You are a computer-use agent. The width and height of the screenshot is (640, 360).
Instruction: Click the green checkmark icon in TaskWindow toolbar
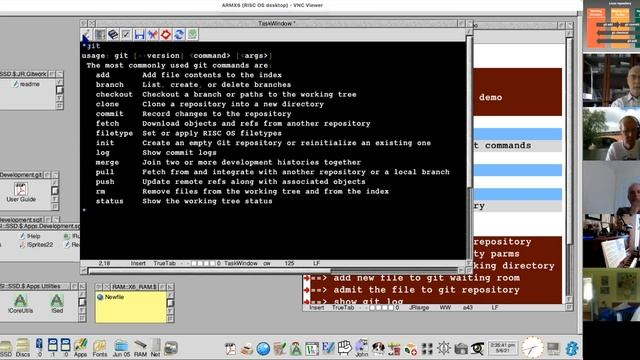pos(192,35)
